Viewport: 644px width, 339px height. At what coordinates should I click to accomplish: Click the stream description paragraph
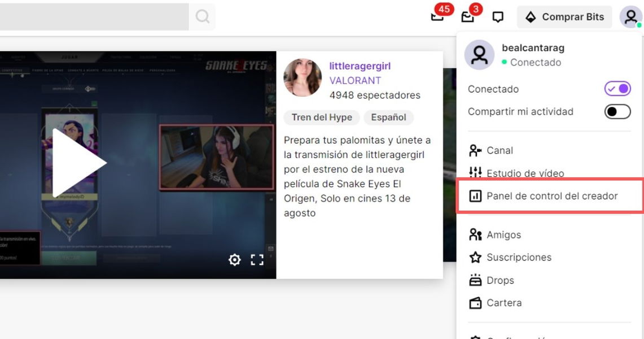click(357, 177)
